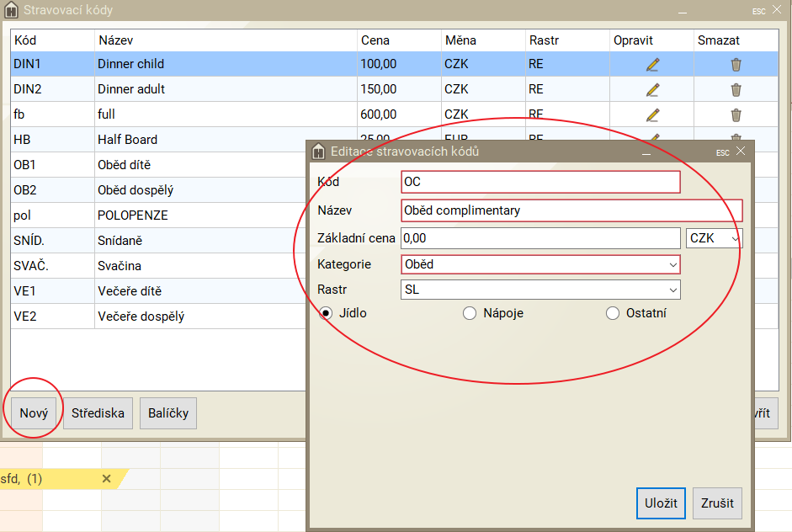Click into the Základní cena field
Viewport: 792px width, 532px height.
[540, 238]
